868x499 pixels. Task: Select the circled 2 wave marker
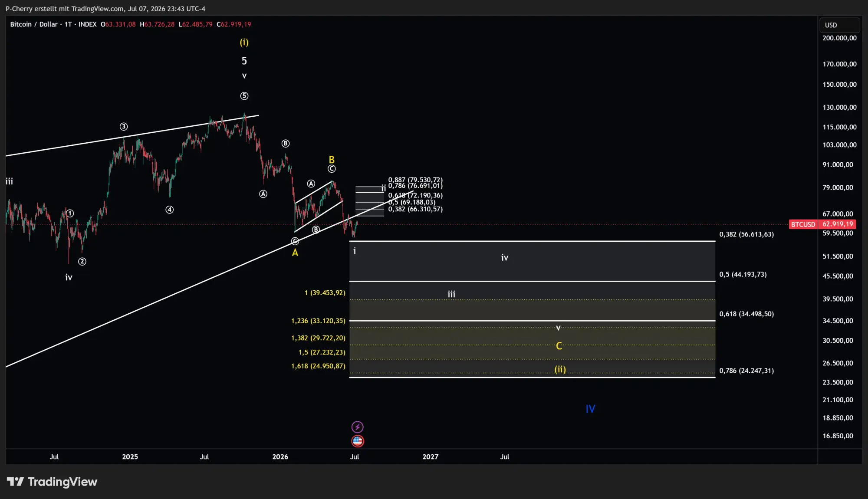pyautogui.click(x=82, y=262)
